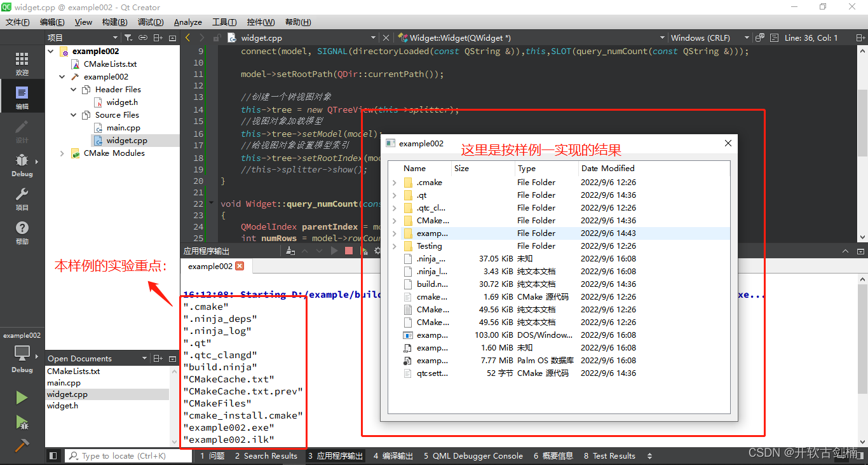The image size is (868, 465).
Task: Toggle the left sidebar visibility button
Action: 53,455
